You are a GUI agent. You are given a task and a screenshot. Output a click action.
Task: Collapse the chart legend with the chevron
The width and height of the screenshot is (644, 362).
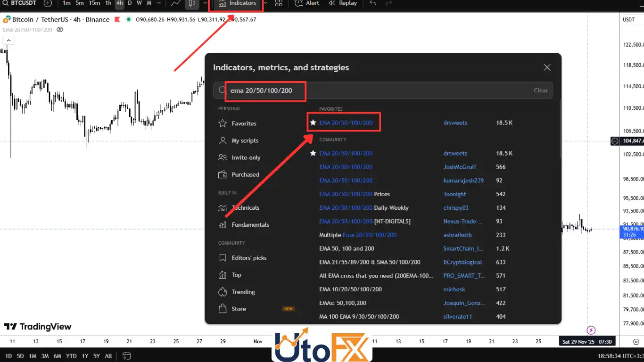[x=8, y=41]
